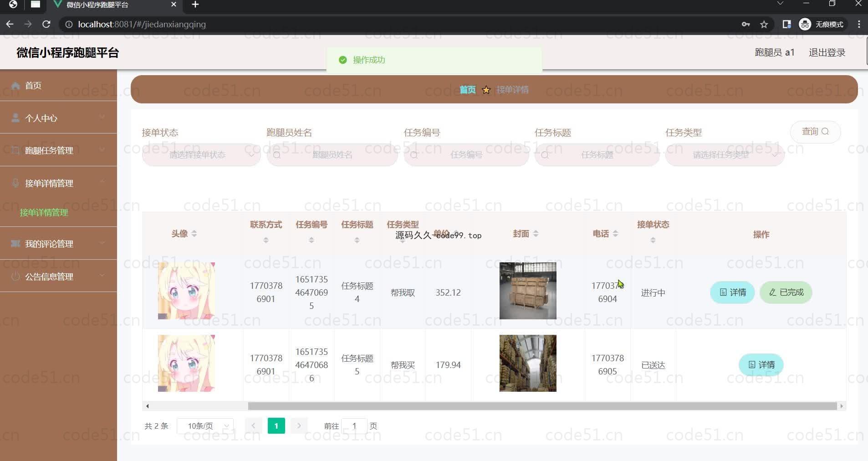
Task: Click the home icon beside 首页
Action: pyautogui.click(x=15, y=85)
